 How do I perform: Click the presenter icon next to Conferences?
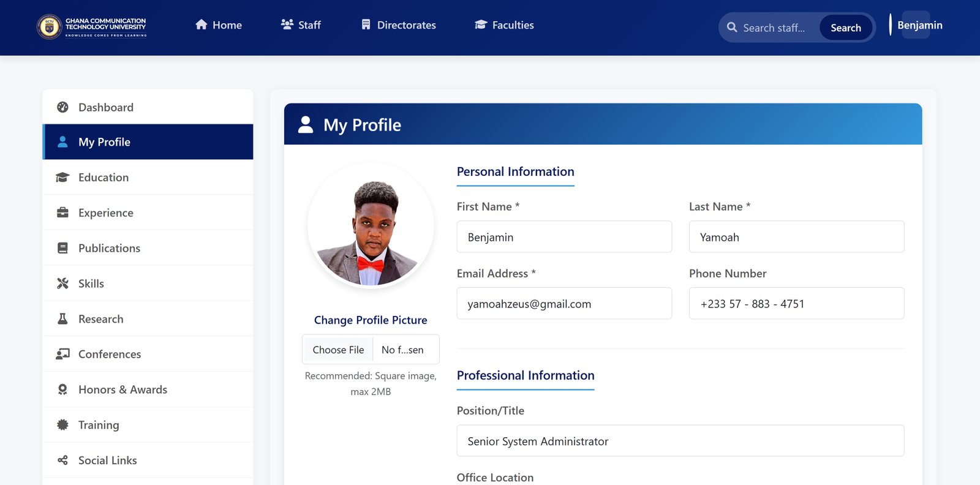click(62, 354)
